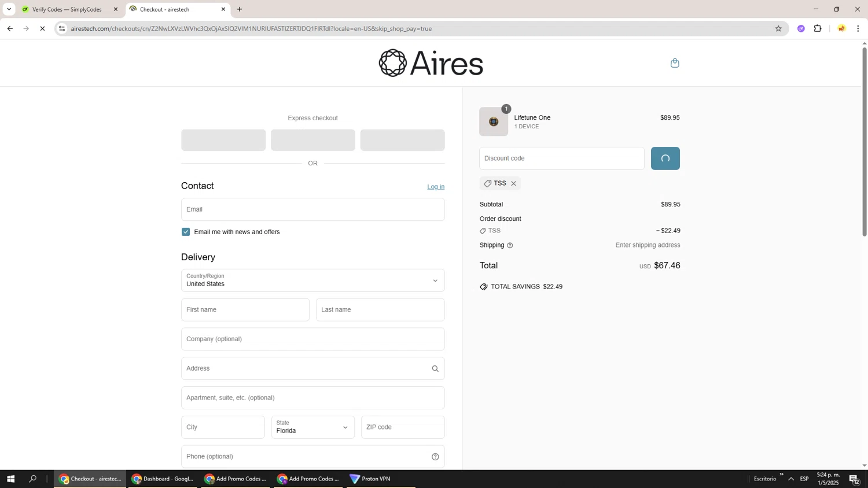Open the shopping cart bag icon
The height and width of the screenshot is (488, 868).
pyautogui.click(x=675, y=63)
